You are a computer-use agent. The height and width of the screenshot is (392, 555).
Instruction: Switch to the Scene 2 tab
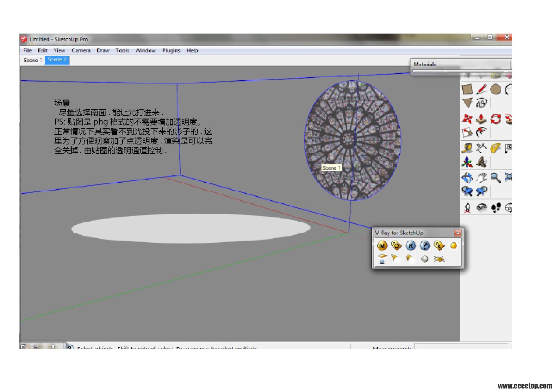click(57, 60)
